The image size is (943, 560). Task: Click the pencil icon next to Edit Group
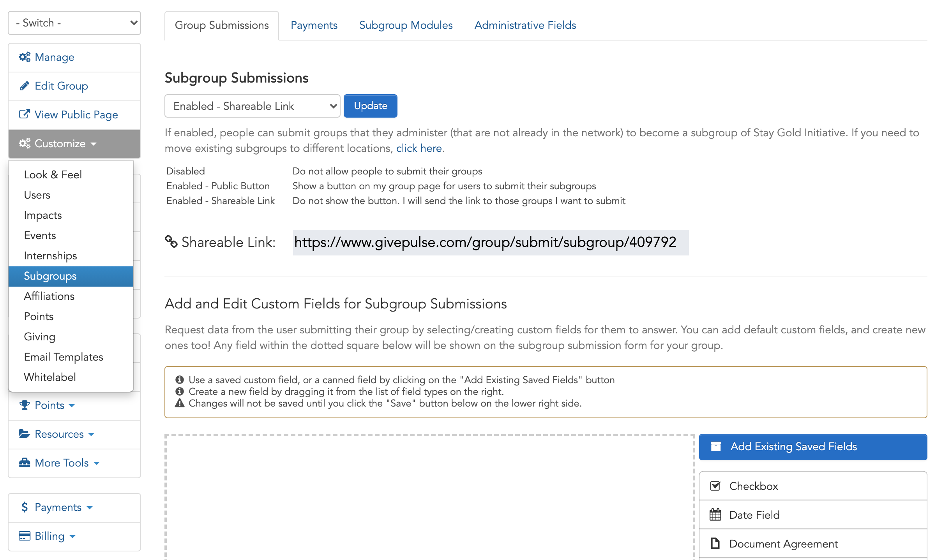(25, 86)
